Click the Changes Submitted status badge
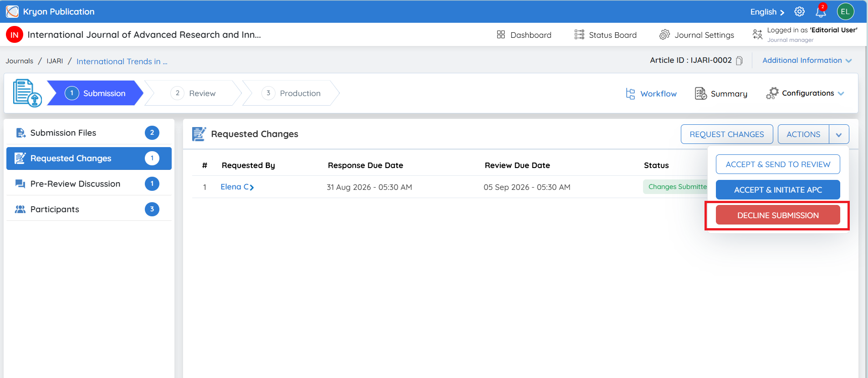The width and height of the screenshot is (868, 378). [675, 187]
